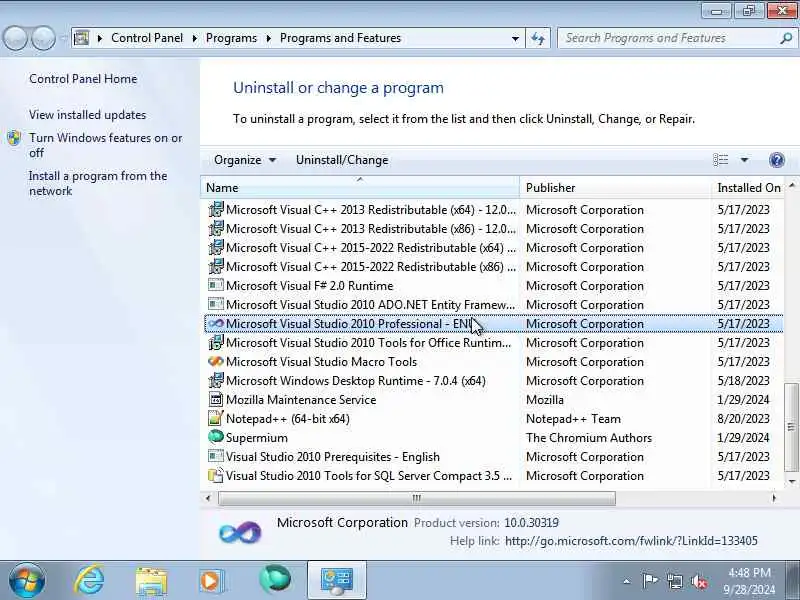Click the muted volume tray icon
The width and height of the screenshot is (800, 600).
(x=699, y=581)
